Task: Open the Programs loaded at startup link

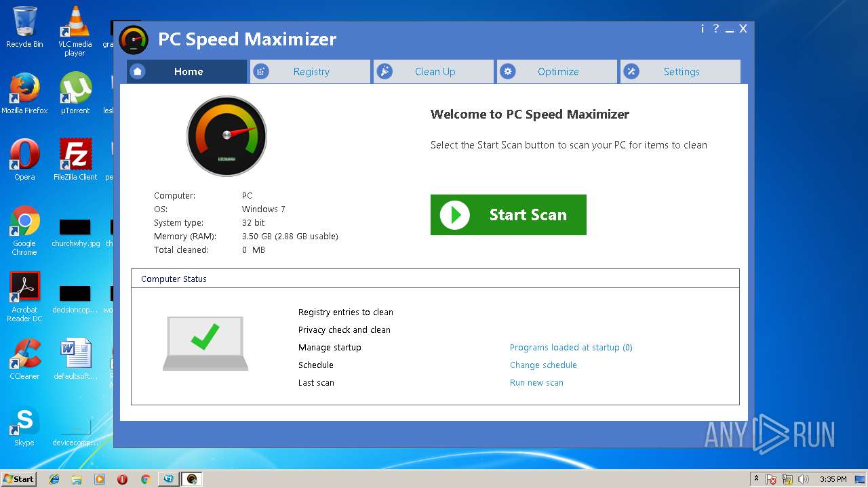Action: click(x=571, y=348)
